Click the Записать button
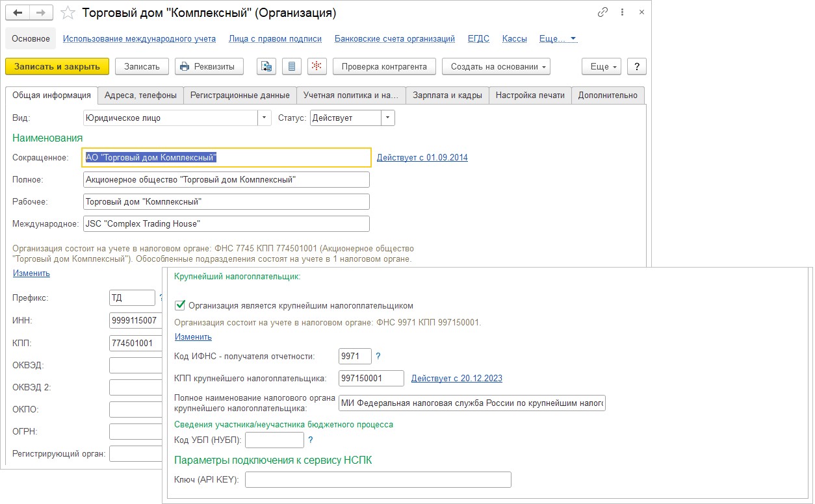815x504 pixels. (x=142, y=66)
